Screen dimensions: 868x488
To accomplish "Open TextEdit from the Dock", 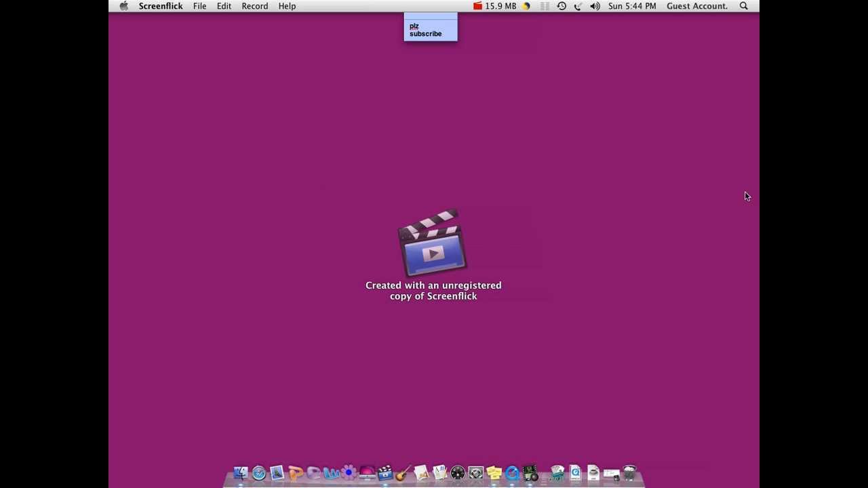I will coord(439,472).
